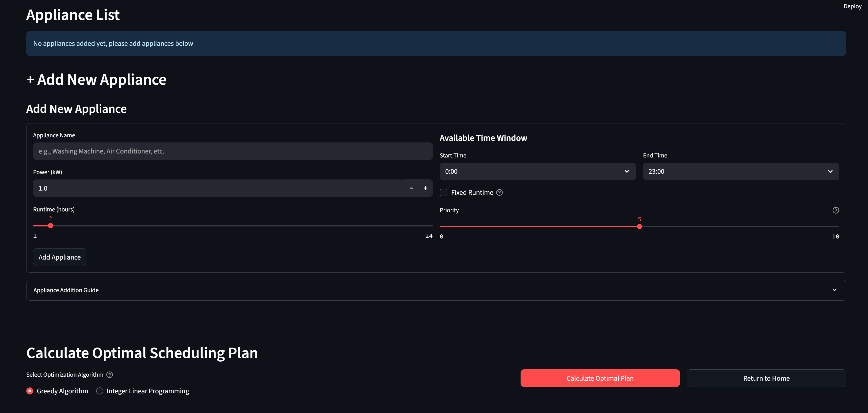Click the Fixed Runtime help icon
The width and height of the screenshot is (868, 413).
click(x=499, y=192)
